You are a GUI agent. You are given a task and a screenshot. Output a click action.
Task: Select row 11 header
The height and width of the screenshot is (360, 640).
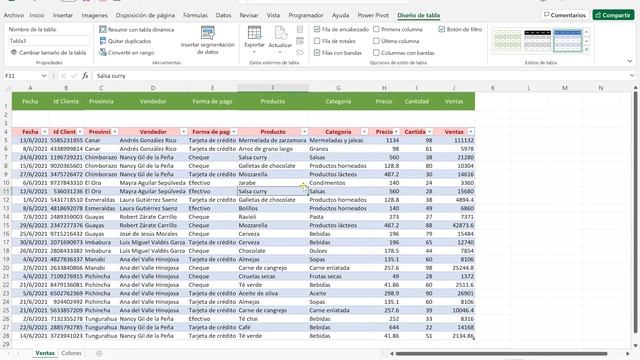[6, 191]
